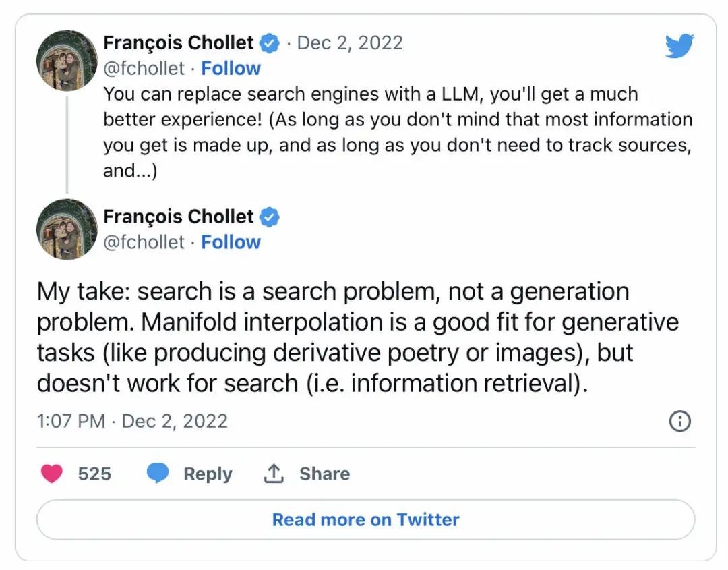This screenshot has width=728, height=570.
Task: Open the 525 likes count
Action: 94,474
